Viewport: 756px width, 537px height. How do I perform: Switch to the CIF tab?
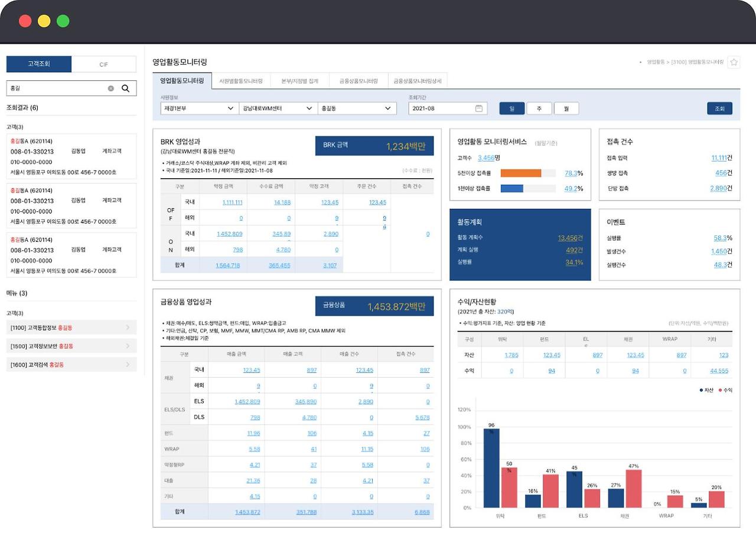pos(104,64)
